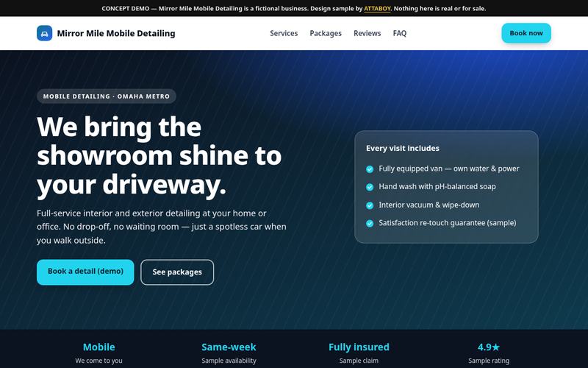The height and width of the screenshot is (368, 588).
Task: Click the car logo icon in the header
Action: point(45,33)
